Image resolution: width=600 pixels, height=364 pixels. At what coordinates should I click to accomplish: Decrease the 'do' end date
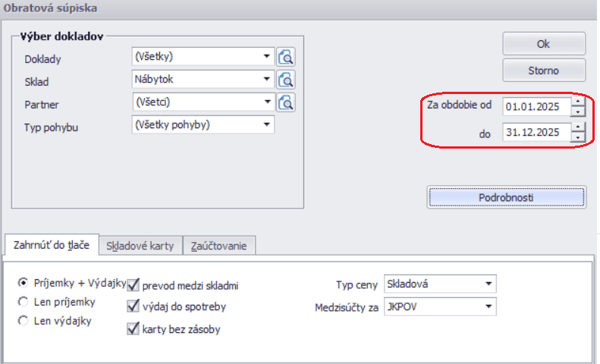coord(579,137)
